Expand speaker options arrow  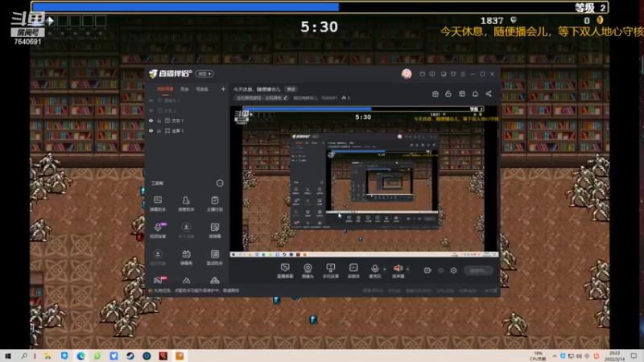(x=407, y=269)
